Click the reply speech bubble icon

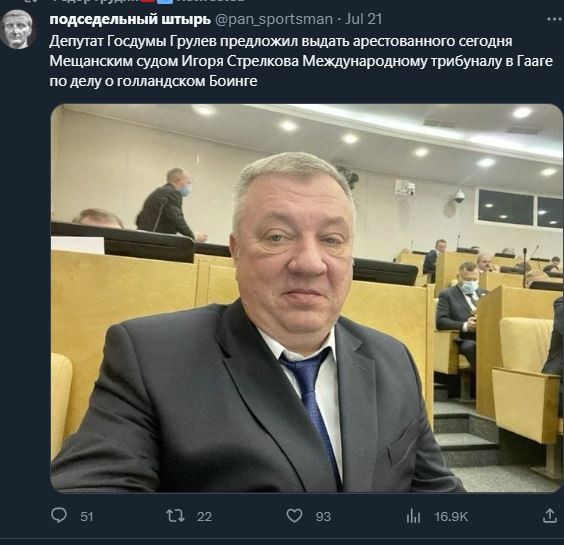[59, 516]
